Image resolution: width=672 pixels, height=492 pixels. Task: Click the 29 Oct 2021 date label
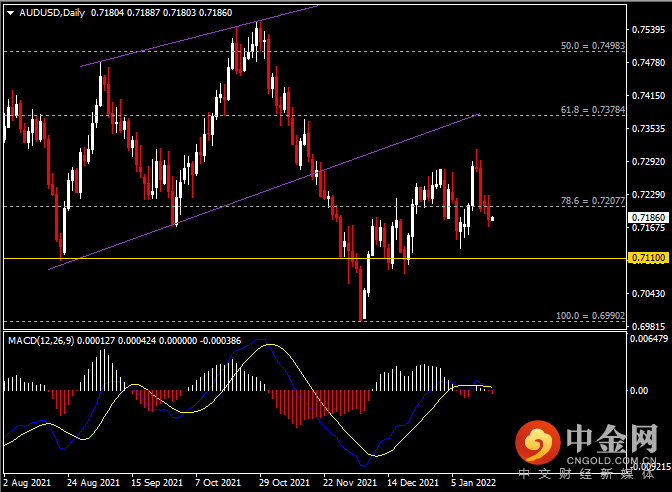[x=284, y=483]
